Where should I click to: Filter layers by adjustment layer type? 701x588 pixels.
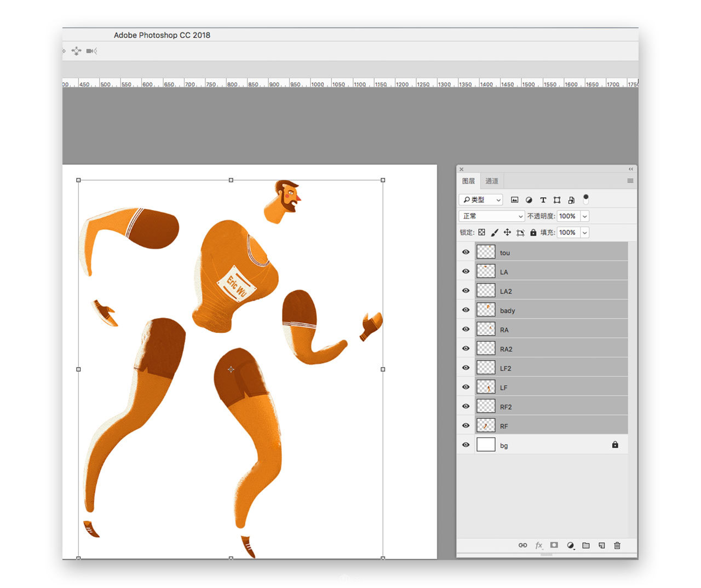(x=529, y=200)
